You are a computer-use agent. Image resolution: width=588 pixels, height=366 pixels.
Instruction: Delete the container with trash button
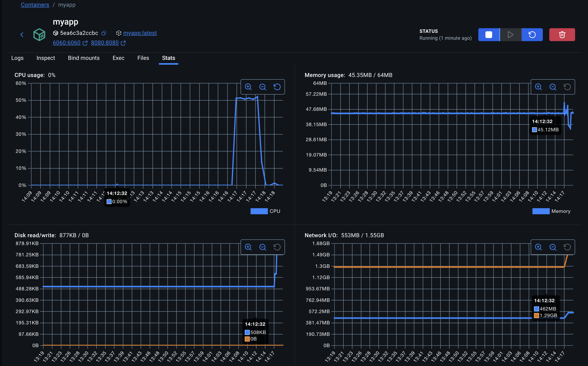point(562,35)
